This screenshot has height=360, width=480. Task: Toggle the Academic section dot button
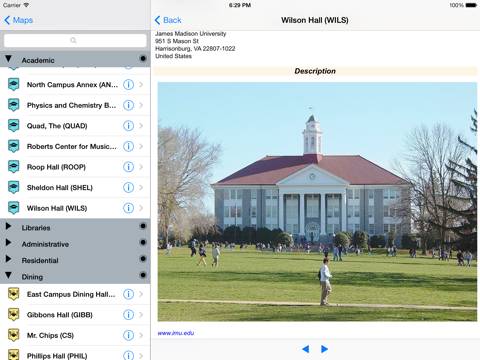143,59
